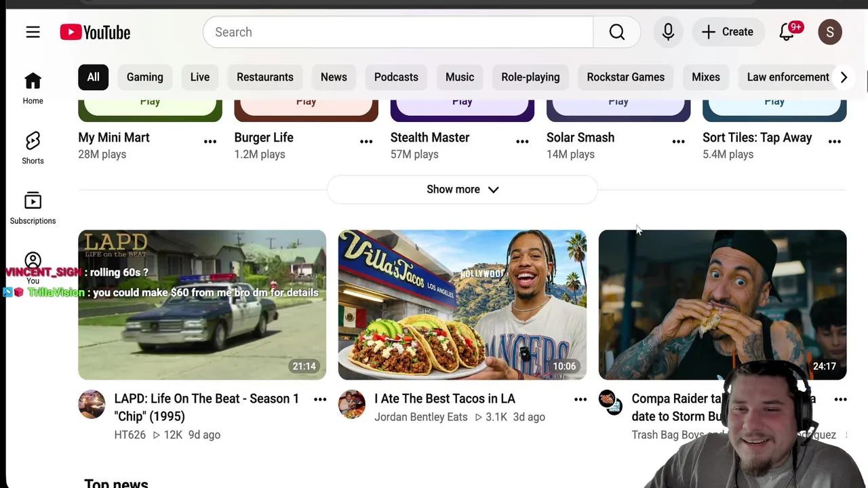Click the My Mini Mart title
The width and height of the screenshot is (868, 488).
click(114, 138)
